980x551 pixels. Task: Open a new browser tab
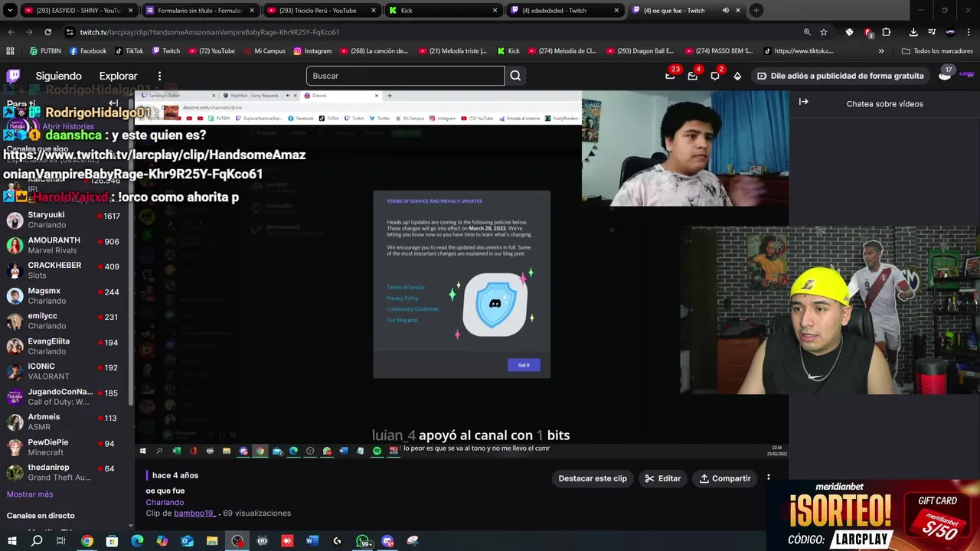(x=756, y=11)
